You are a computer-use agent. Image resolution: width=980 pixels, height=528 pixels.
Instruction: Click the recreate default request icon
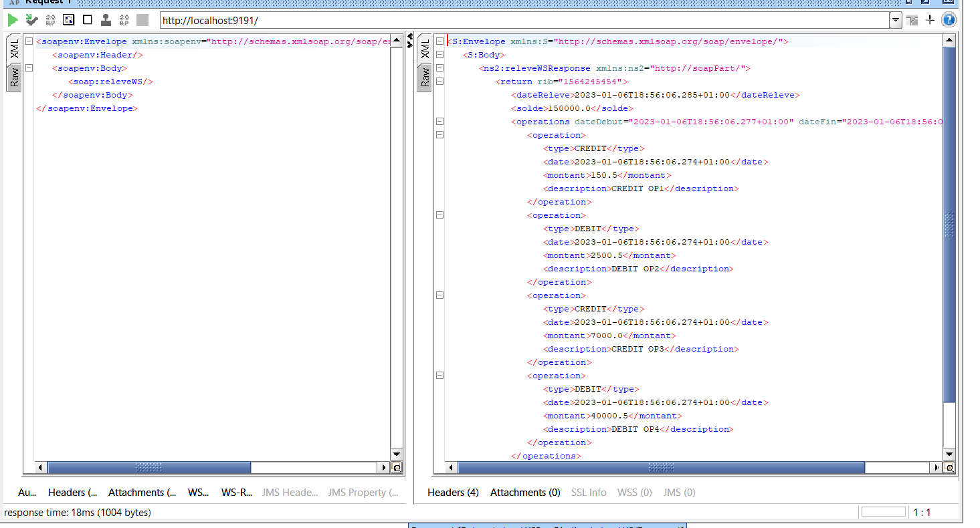(x=68, y=20)
